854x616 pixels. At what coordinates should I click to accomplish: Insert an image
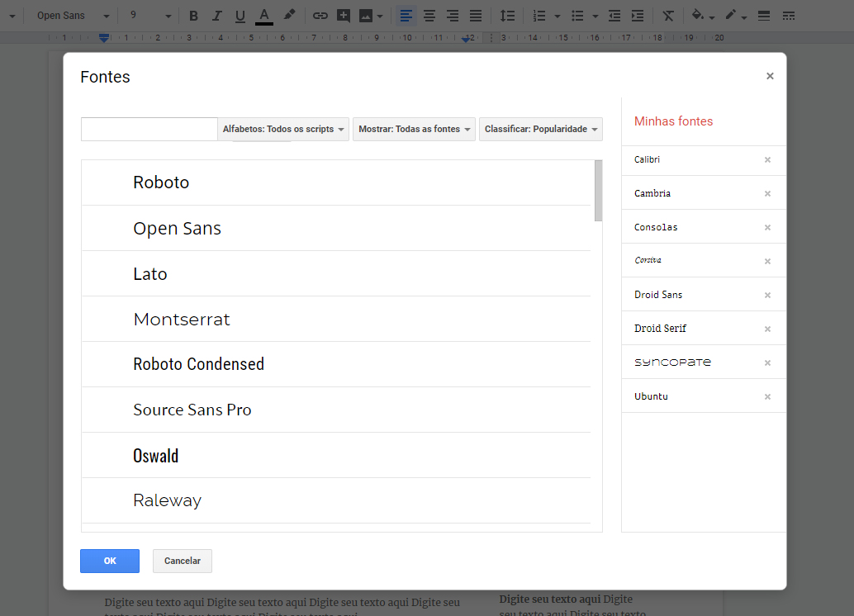(363, 15)
